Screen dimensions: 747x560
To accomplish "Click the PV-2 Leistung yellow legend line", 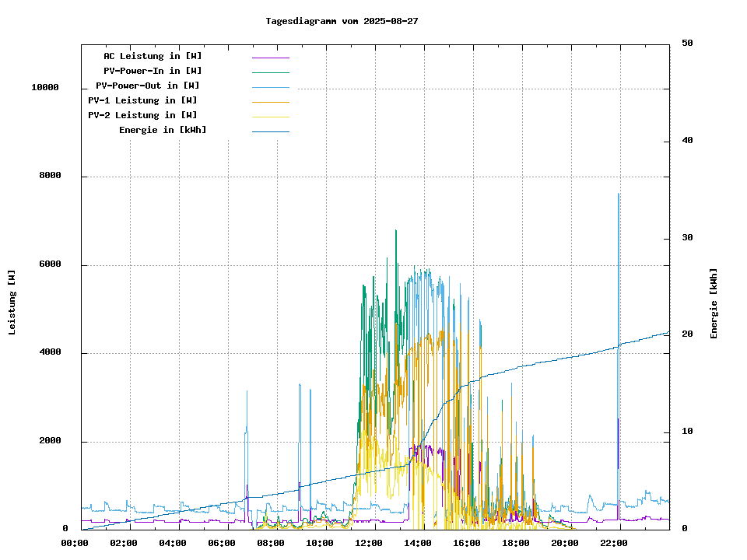I will (x=270, y=117).
